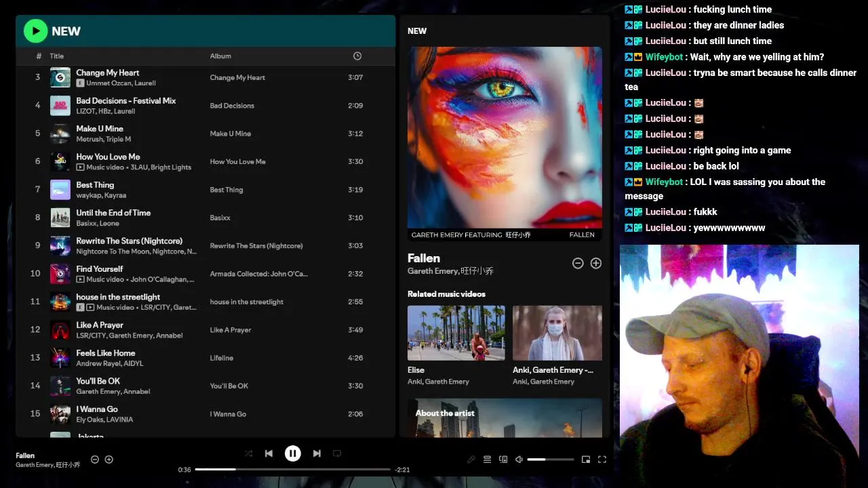Go back to the previous track
This screenshot has height=488, width=868.
pyautogui.click(x=269, y=453)
